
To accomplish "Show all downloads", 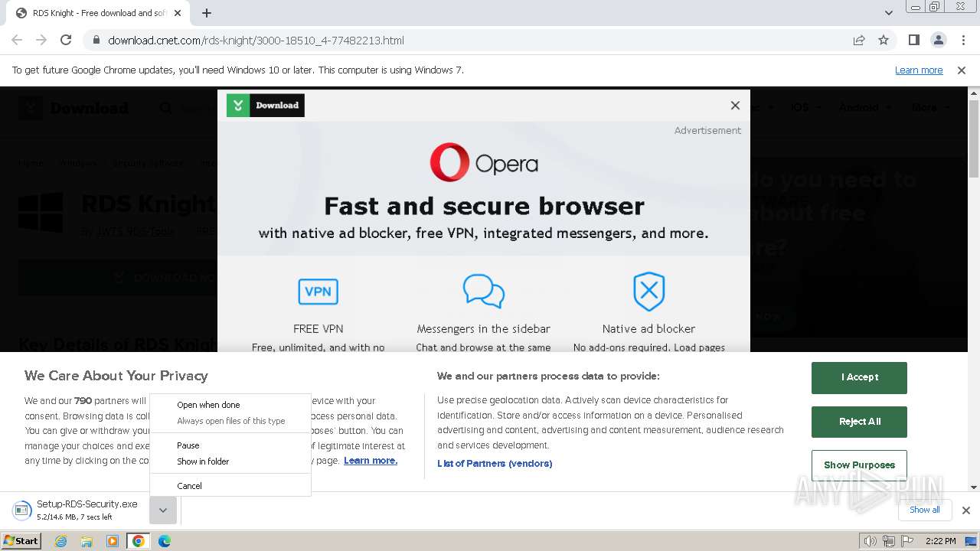I will click(924, 510).
